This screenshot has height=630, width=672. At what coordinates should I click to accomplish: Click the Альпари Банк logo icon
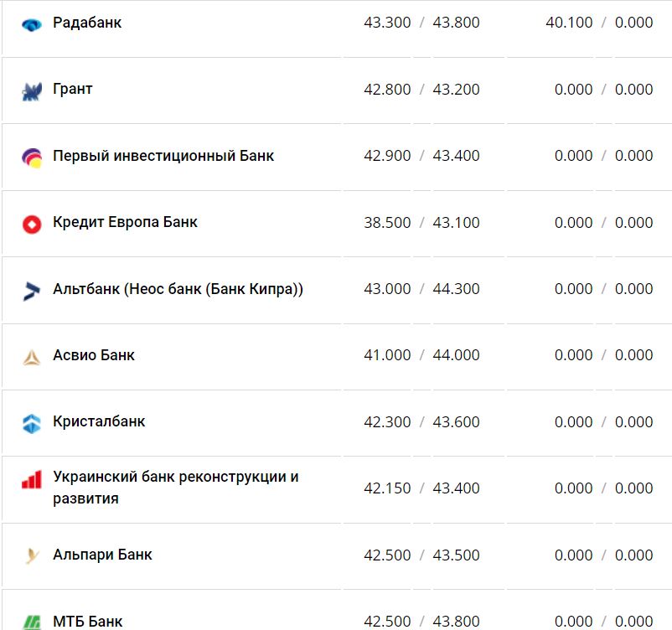tap(32, 555)
